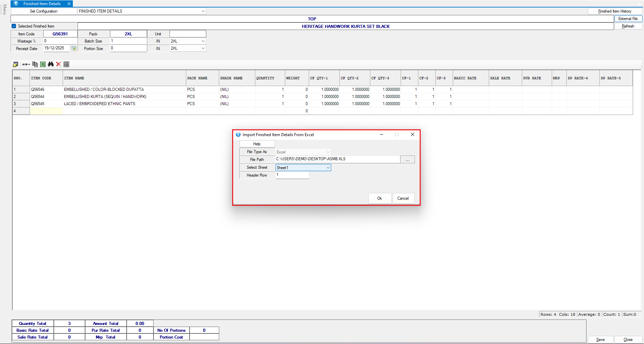Expand the FINISHED ITEM DETAILS configuration dropdown

(203, 11)
